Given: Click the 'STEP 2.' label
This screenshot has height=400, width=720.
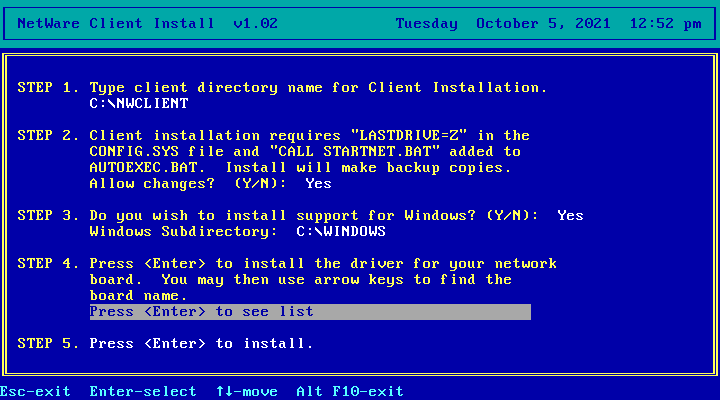Looking at the screenshot, I should (48, 135).
